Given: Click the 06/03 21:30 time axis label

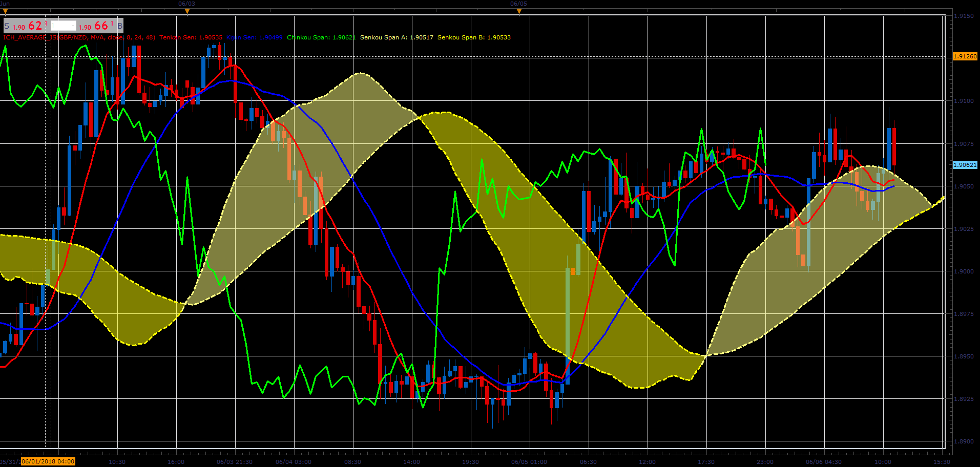Looking at the screenshot, I should (235, 462).
